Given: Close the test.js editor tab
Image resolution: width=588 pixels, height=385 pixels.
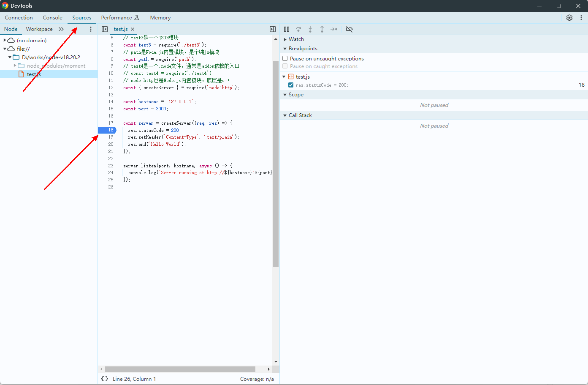Looking at the screenshot, I should coord(133,29).
